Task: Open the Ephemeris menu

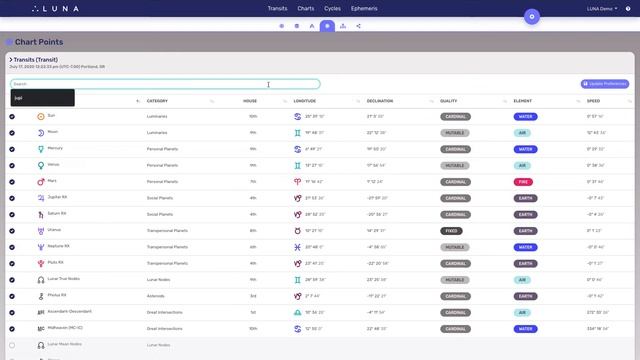Action: (364, 9)
